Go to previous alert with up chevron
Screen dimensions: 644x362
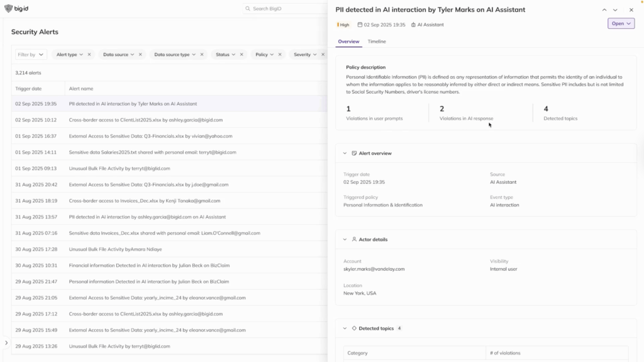coord(604,10)
